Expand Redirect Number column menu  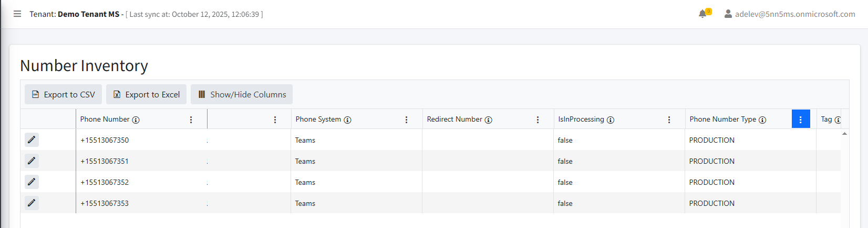[x=538, y=120]
